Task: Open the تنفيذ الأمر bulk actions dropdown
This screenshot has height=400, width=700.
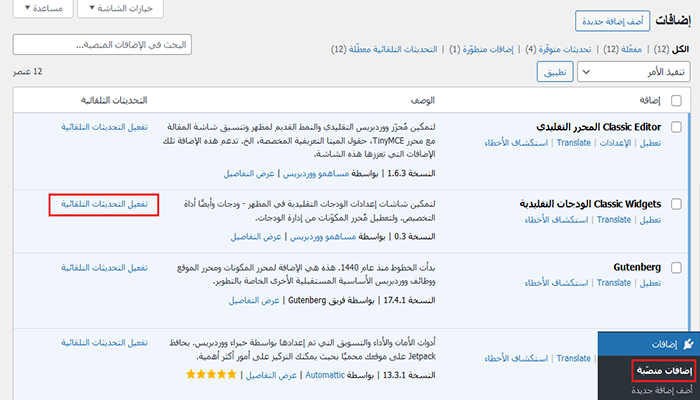Action: pyautogui.click(x=633, y=72)
